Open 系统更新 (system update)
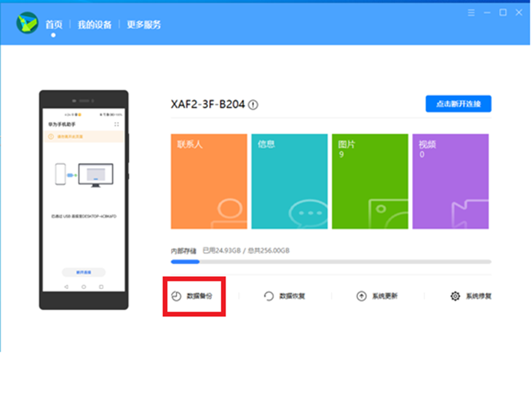The width and height of the screenshot is (532, 396). pos(377,296)
